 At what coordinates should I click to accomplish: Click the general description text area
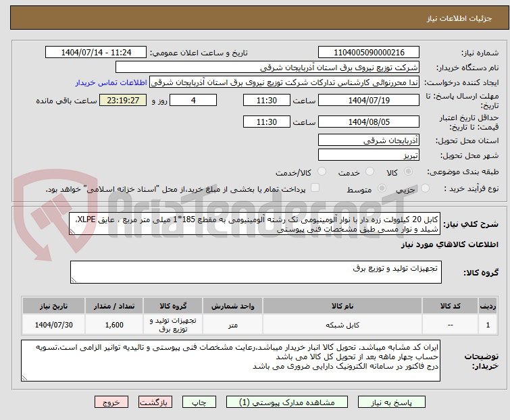tap(255, 224)
